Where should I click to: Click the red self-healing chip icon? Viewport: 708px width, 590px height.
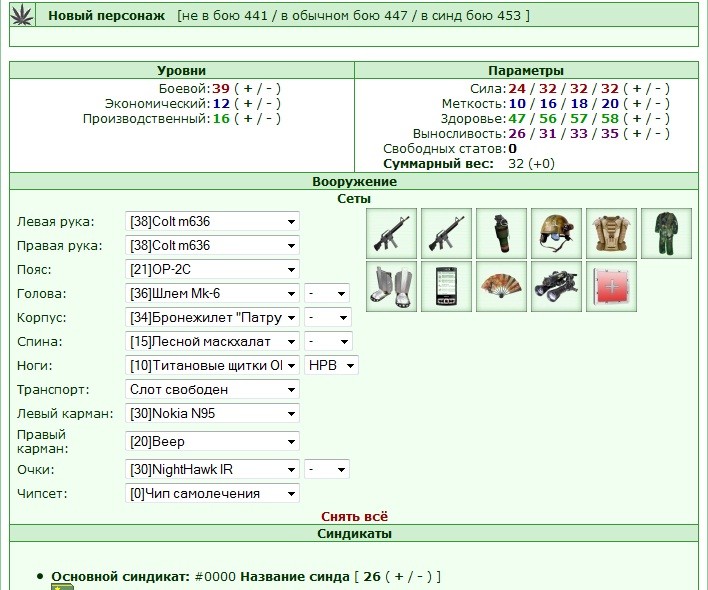pyautogui.click(x=611, y=286)
